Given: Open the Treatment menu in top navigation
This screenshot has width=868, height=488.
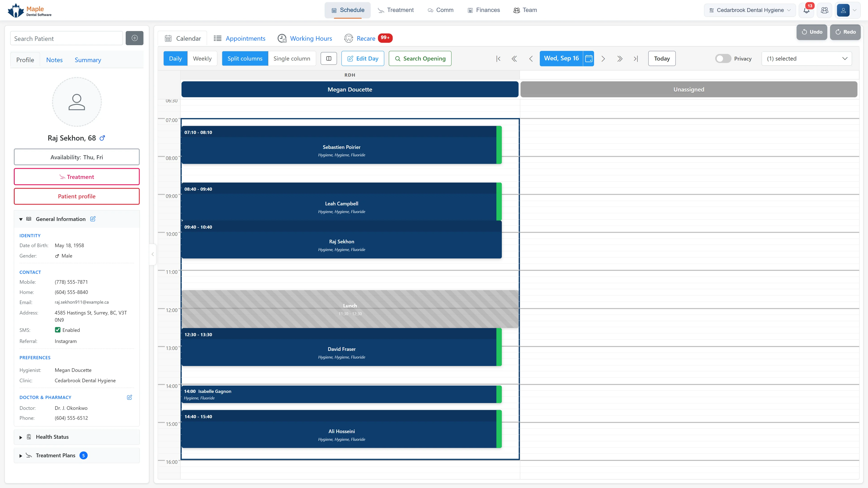Looking at the screenshot, I should (x=396, y=10).
